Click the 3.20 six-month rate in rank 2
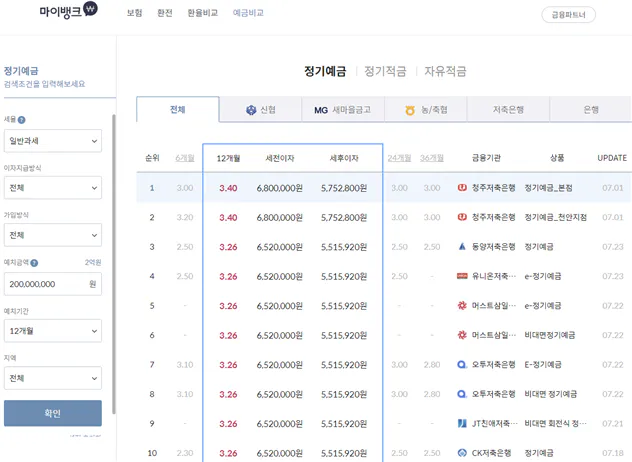The height and width of the screenshot is (462, 632). click(x=185, y=217)
